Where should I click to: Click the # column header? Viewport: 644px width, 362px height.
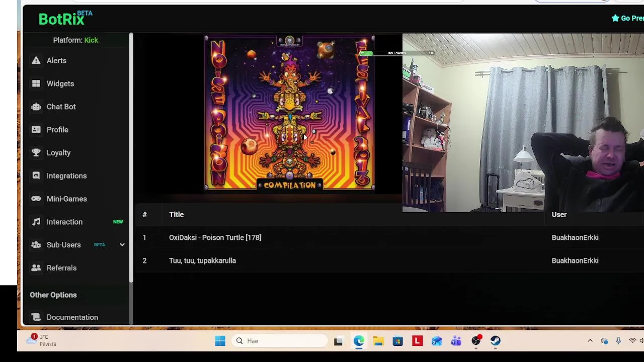(144, 214)
